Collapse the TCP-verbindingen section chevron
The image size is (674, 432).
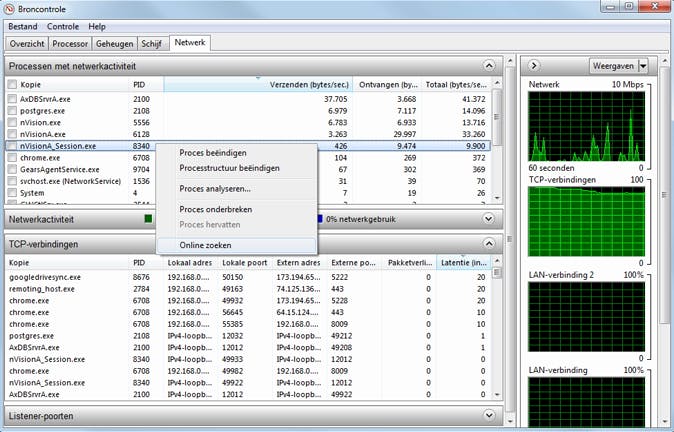coord(488,244)
